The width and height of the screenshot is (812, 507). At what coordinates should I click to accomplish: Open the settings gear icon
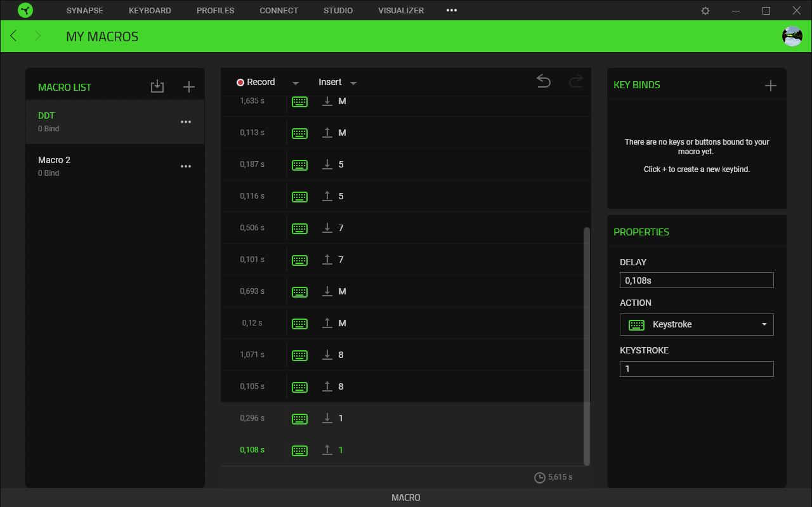[705, 11]
